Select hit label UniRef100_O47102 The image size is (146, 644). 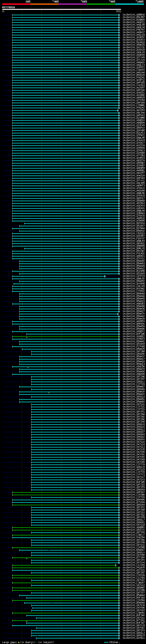134,545
